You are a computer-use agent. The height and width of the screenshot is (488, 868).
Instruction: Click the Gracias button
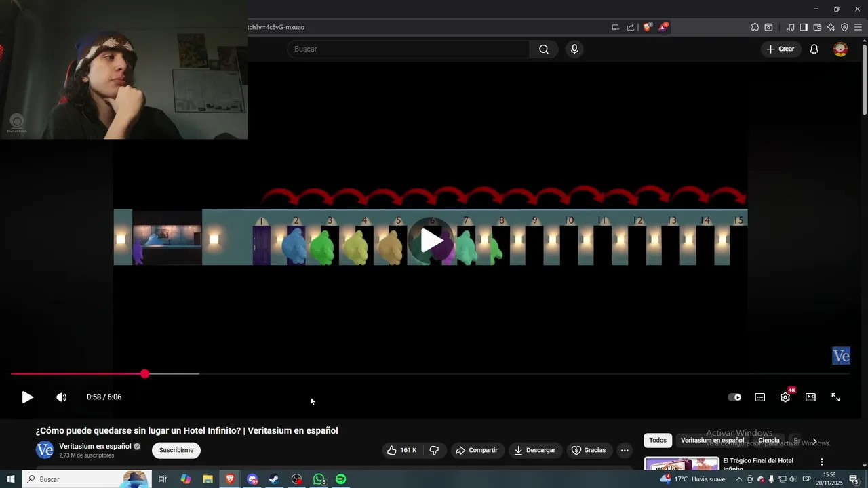click(x=589, y=450)
